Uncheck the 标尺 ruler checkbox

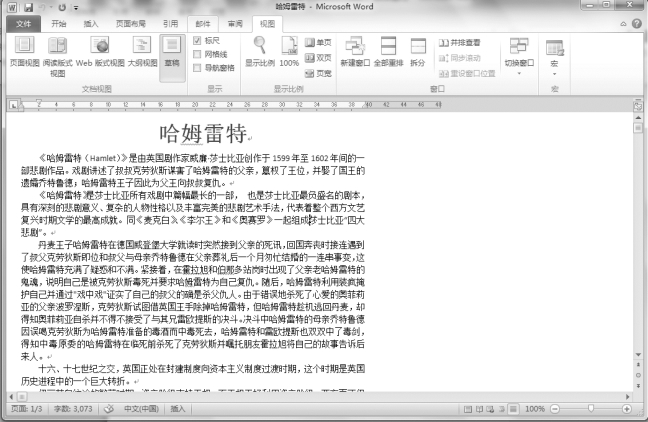pos(197,41)
